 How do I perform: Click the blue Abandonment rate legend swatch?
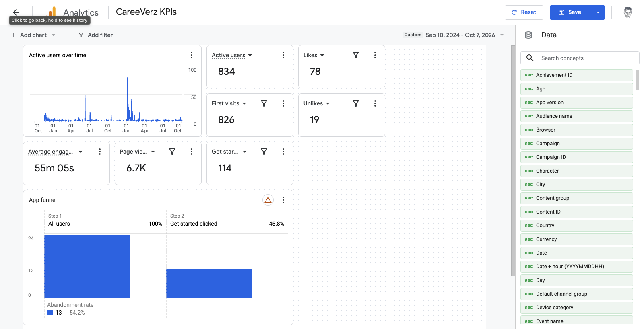[x=50, y=313]
